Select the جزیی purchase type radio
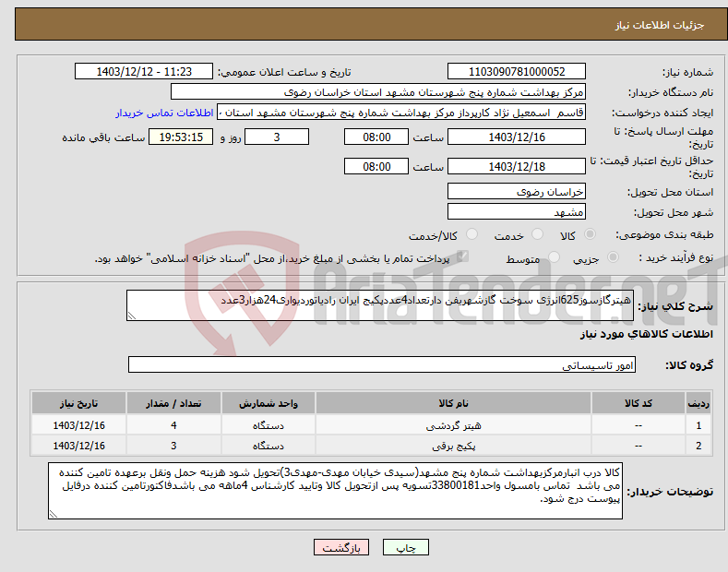Viewport: 728px width, 572px height. tap(613, 257)
